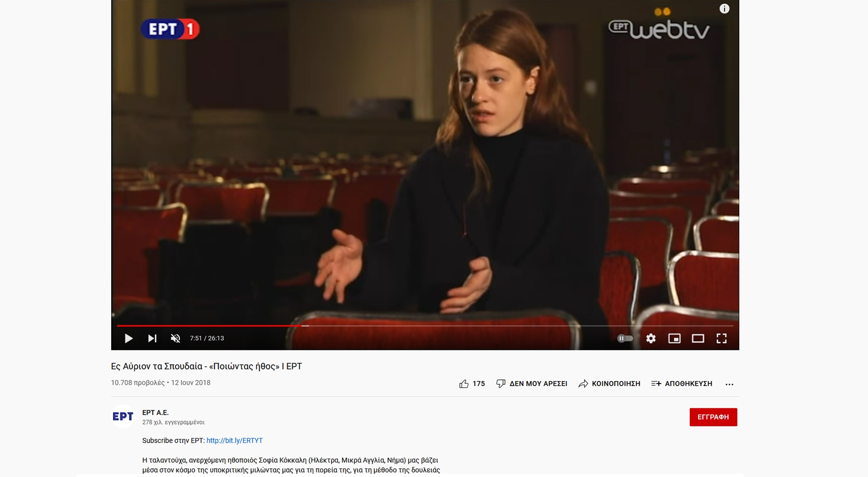Toggle the autoplay switch
The image size is (868, 477).
click(x=625, y=338)
